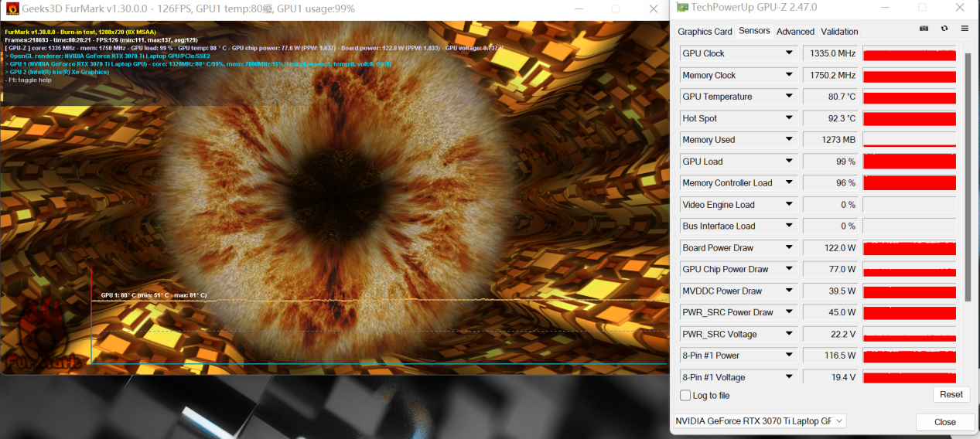Click the GPU 2 Intel Iris Xe Graphics line
This screenshot has height=439, width=980.
click(x=56, y=72)
